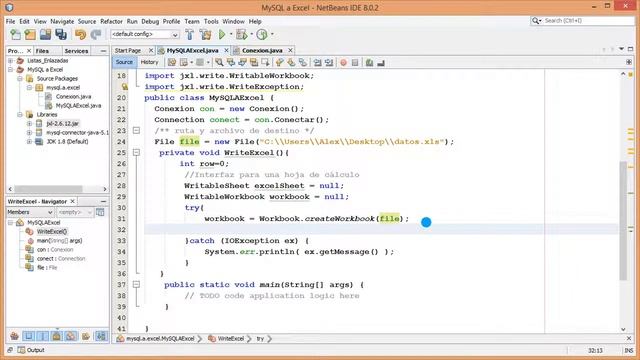Image resolution: width=640 pixels, height=360 pixels.
Task: Click the split editor icon at toolbar right
Action: pos(629,62)
